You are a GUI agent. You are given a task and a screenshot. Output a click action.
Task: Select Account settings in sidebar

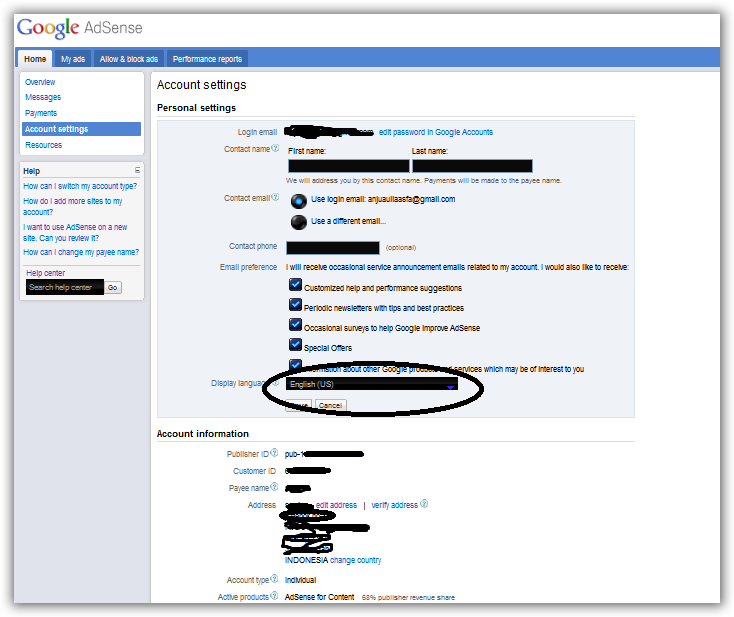click(81, 129)
